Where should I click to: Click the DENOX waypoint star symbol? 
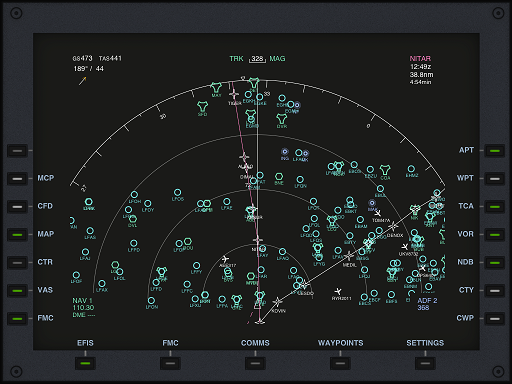[393, 227]
